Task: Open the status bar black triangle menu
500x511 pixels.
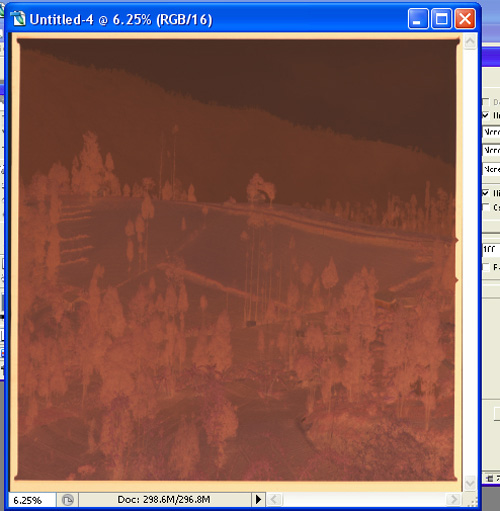Action: click(x=258, y=499)
